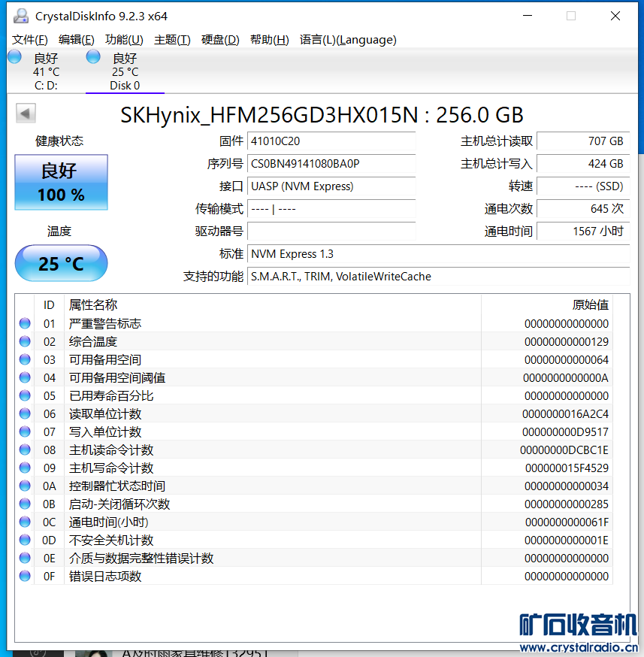Click the 25 °C temperature button
This screenshot has height=657, width=644.
[61, 264]
